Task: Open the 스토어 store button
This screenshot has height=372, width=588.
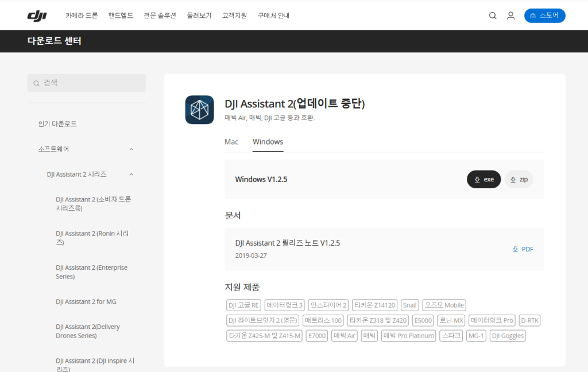Action: tap(544, 15)
